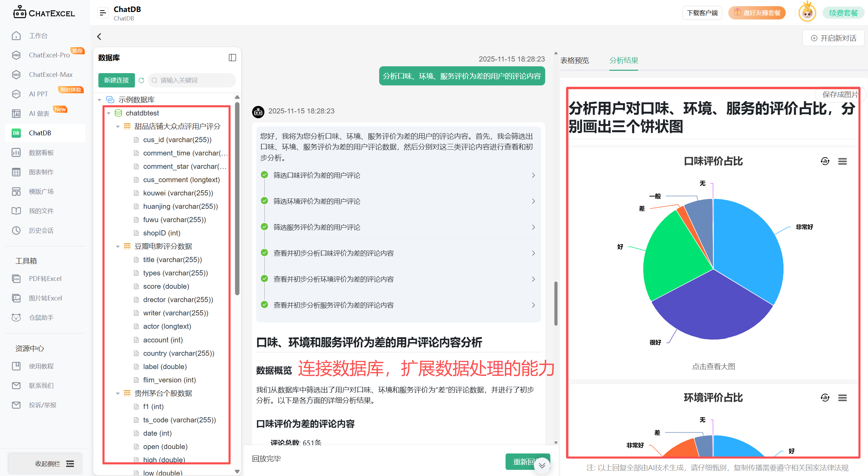Open the 环境评价占比 chart menu icon
Image resolution: width=868 pixels, height=476 pixels.
842,398
